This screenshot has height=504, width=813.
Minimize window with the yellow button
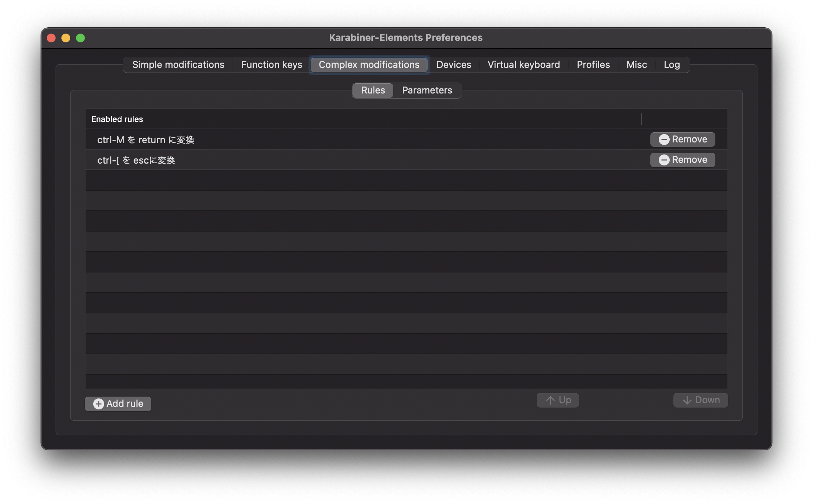pos(66,38)
